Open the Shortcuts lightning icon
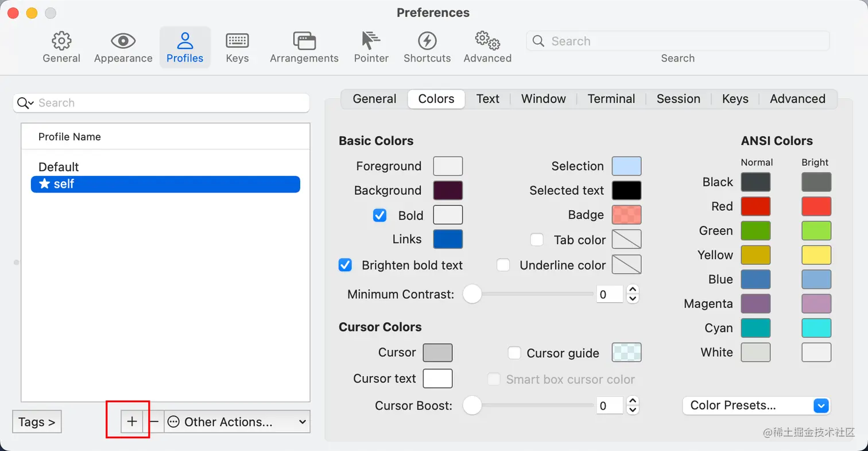This screenshot has height=451, width=868. tap(427, 47)
